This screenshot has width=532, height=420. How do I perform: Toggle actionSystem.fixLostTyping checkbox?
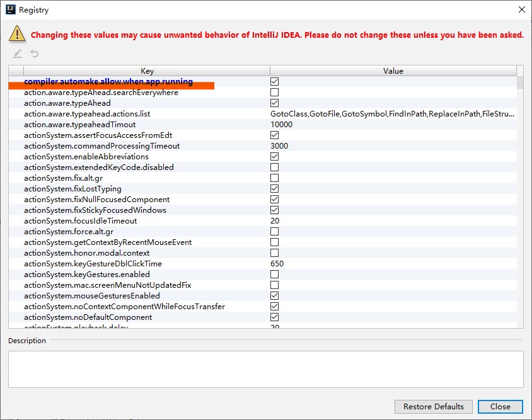point(274,189)
